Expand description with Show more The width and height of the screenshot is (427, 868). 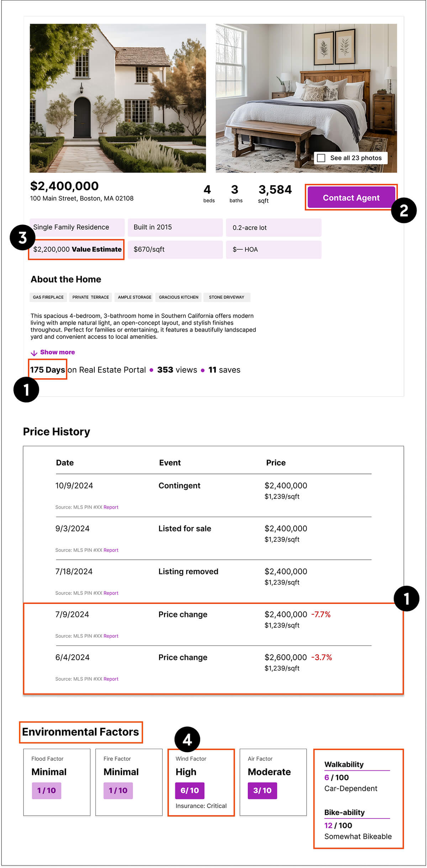[x=57, y=352]
